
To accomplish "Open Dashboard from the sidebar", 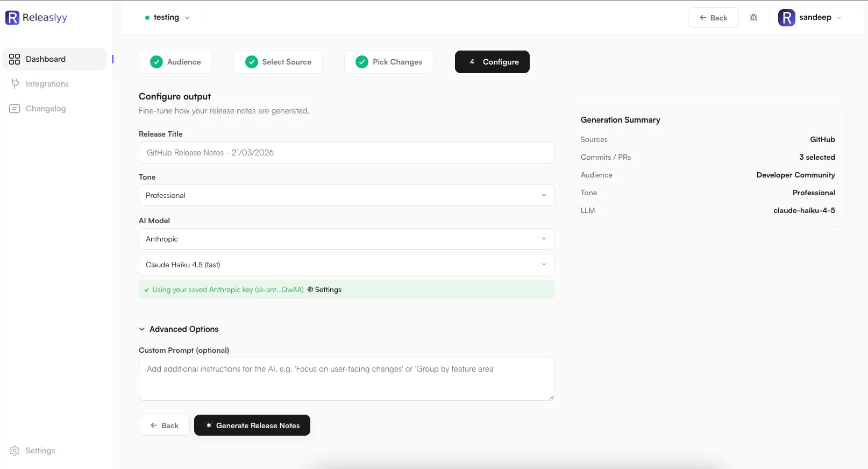I will (x=55, y=59).
